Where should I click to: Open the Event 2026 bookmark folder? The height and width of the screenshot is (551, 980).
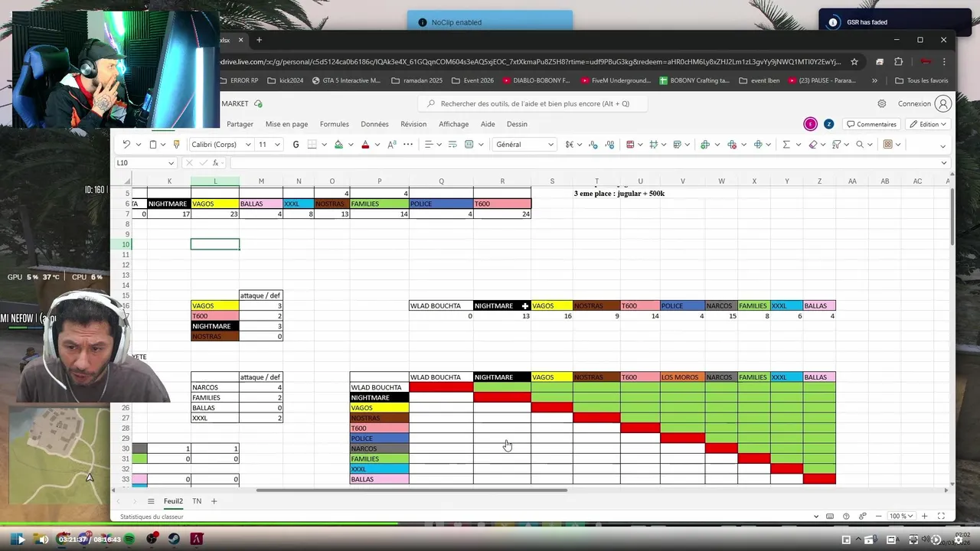coord(472,80)
